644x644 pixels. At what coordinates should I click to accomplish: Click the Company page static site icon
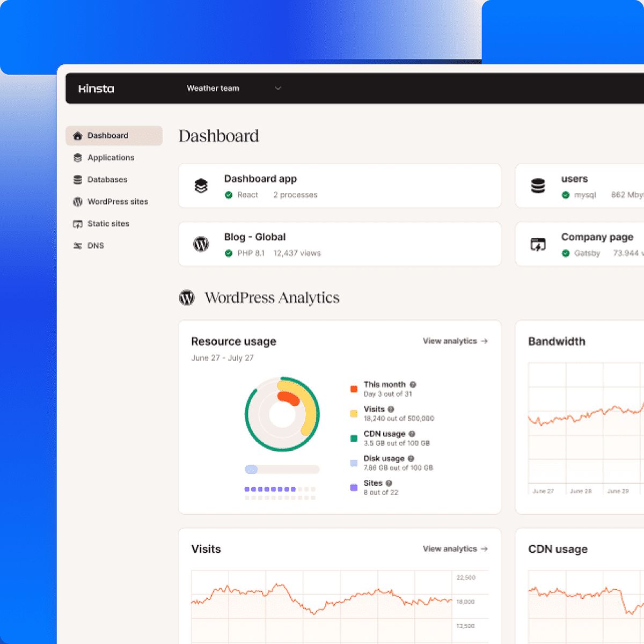pos(538,244)
